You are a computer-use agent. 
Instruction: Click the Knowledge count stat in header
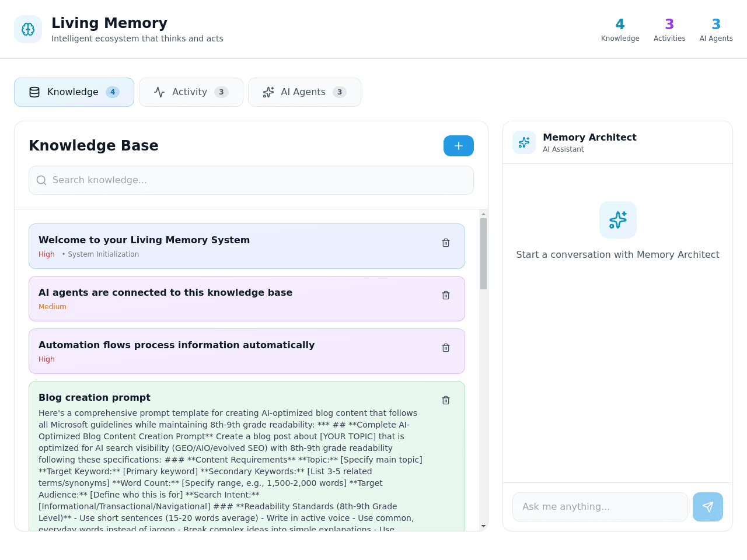(620, 30)
